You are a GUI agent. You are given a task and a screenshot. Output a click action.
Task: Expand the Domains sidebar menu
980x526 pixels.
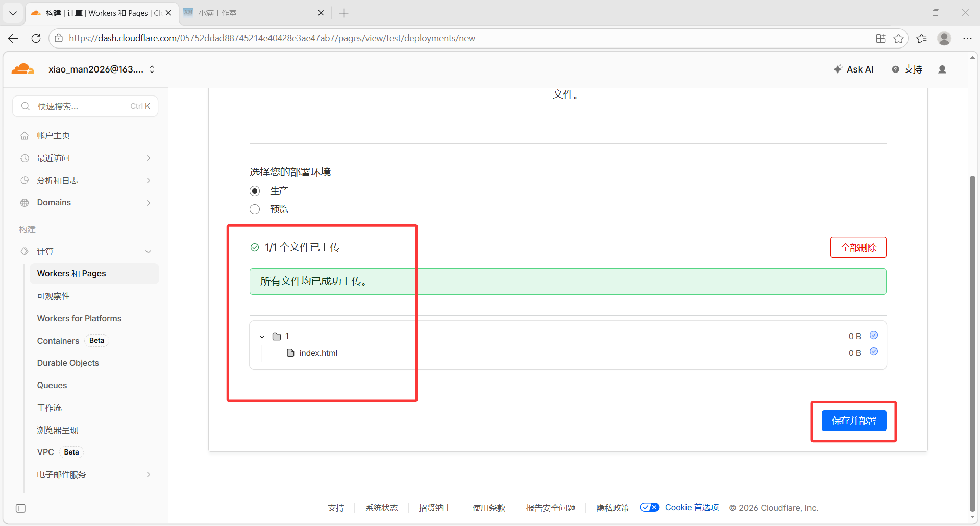[148, 203]
